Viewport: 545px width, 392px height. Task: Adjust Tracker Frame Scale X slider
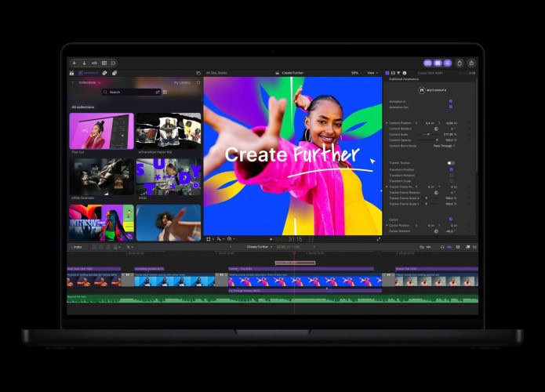coord(428,198)
